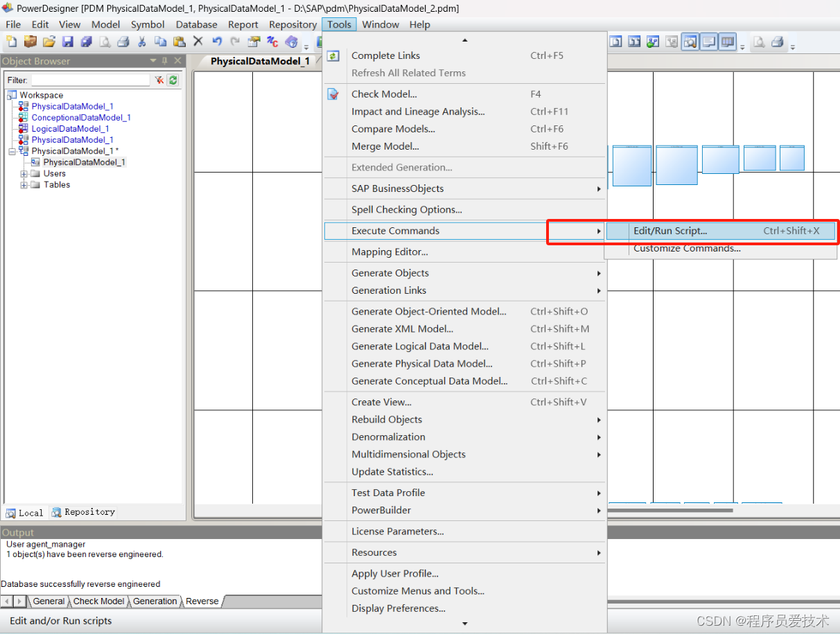Click the Save All toolbar icon
Image resolution: width=840 pixels, height=634 pixels.
(87, 42)
